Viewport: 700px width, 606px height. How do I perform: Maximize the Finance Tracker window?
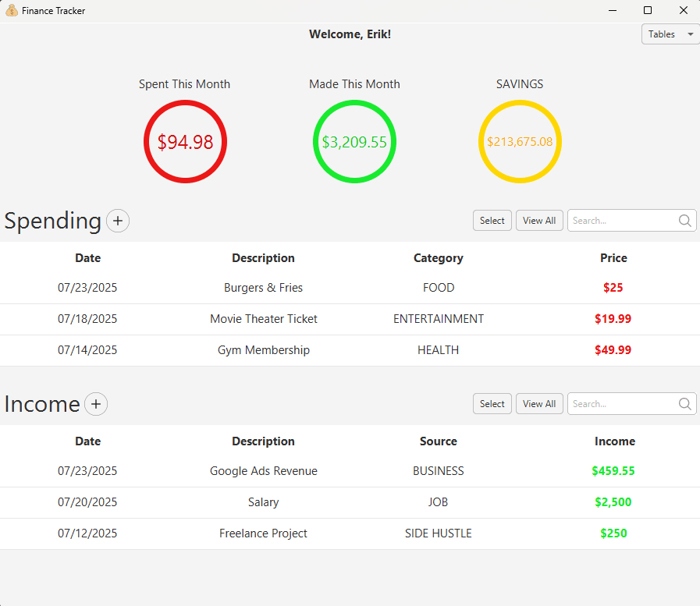(x=647, y=11)
